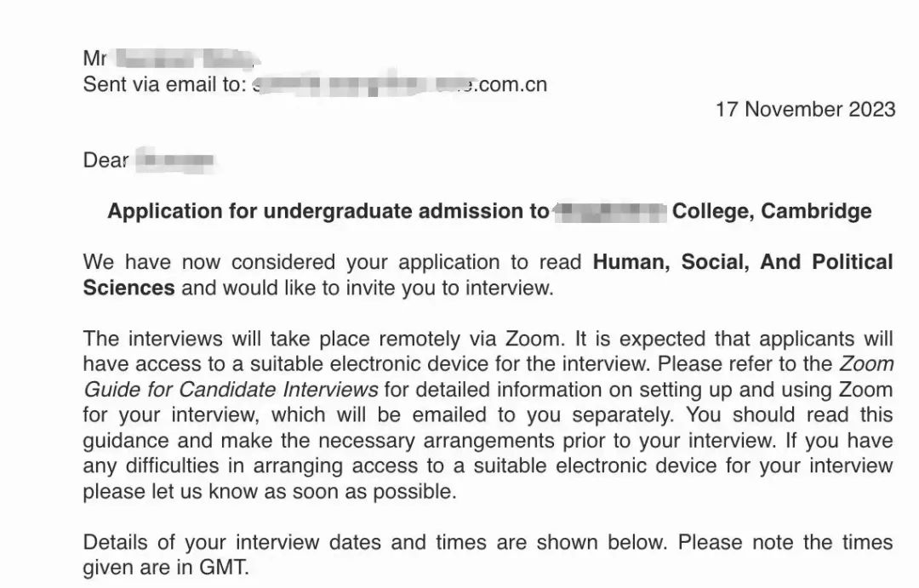Image resolution: width=919 pixels, height=588 pixels.
Task: Click the bold heading Application for undergraduate admission
Action: 328,211
